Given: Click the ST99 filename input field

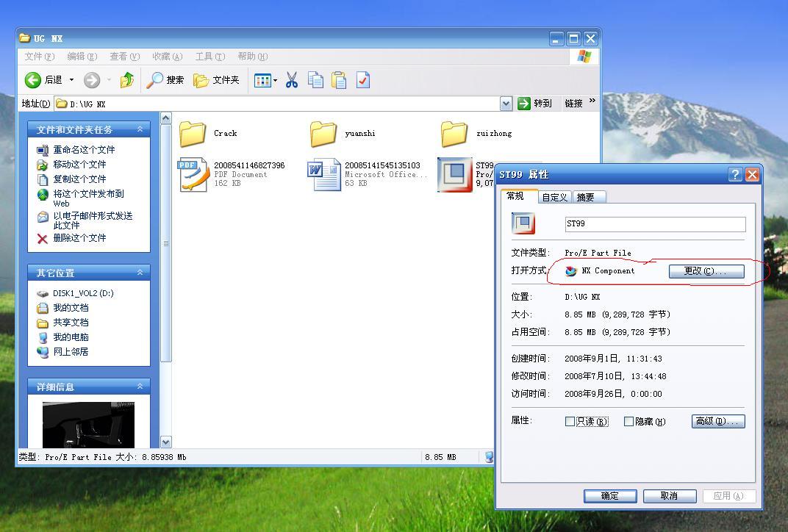Looking at the screenshot, I should pyautogui.click(x=655, y=224).
